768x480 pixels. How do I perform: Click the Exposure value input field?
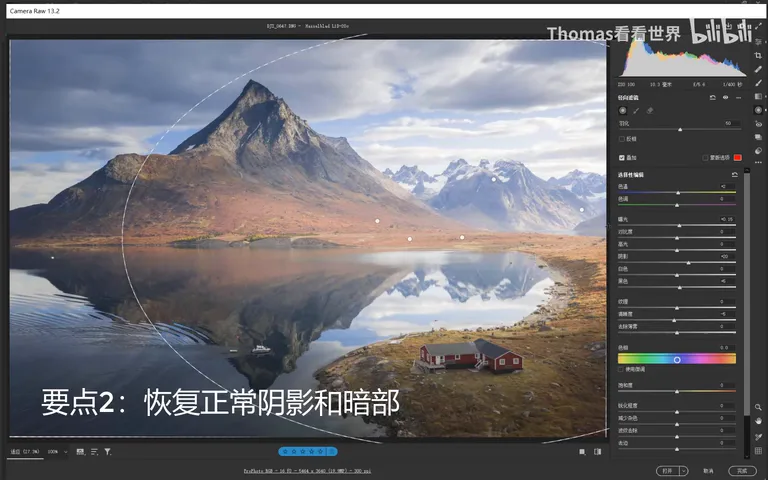click(727, 219)
